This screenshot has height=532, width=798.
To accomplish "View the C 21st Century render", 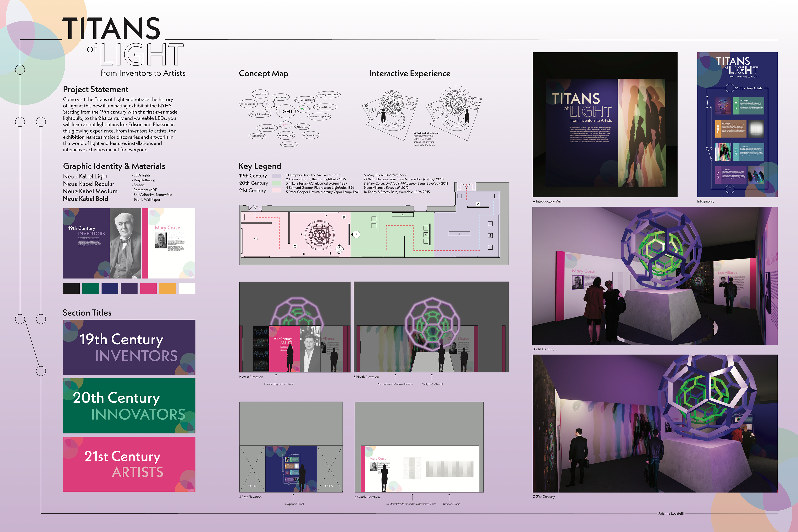I will click(x=655, y=424).
